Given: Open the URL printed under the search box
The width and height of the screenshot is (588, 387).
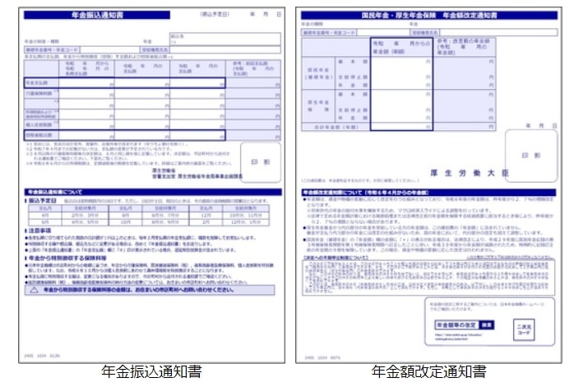Looking at the screenshot, I should tap(459, 337).
